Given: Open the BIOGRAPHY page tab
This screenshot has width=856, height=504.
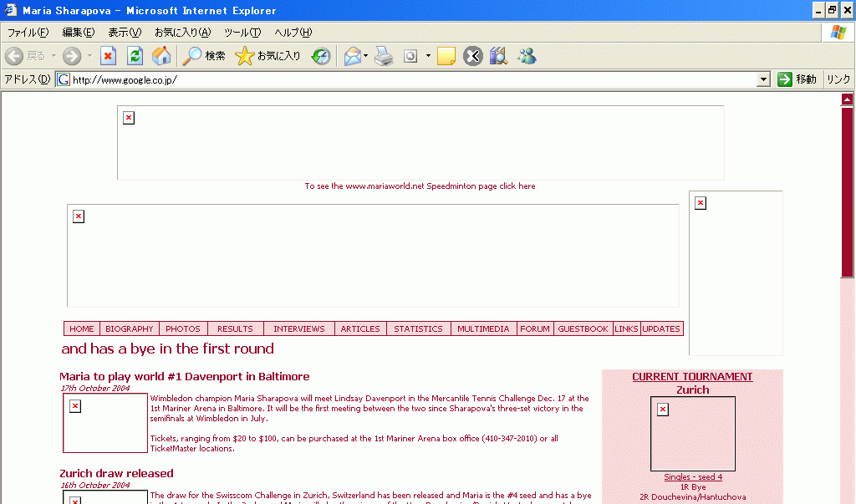Looking at the screenshot, I should pyautogui.click(x=130, y=328).
